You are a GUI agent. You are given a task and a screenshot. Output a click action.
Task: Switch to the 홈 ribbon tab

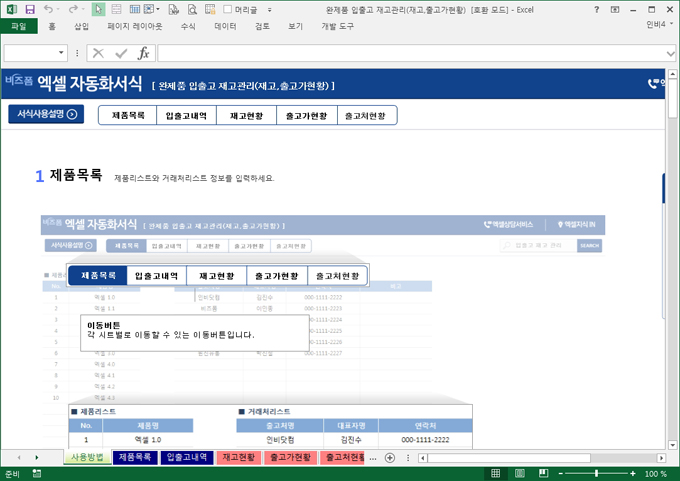point(52,26)
